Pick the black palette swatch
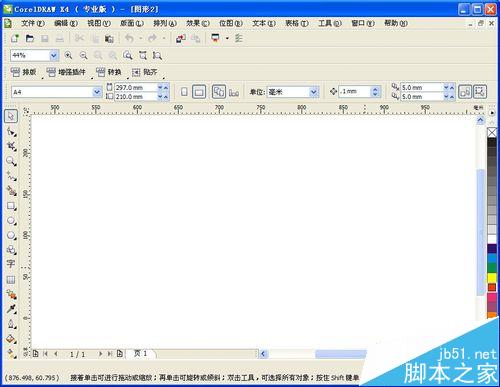 [492, 142]
